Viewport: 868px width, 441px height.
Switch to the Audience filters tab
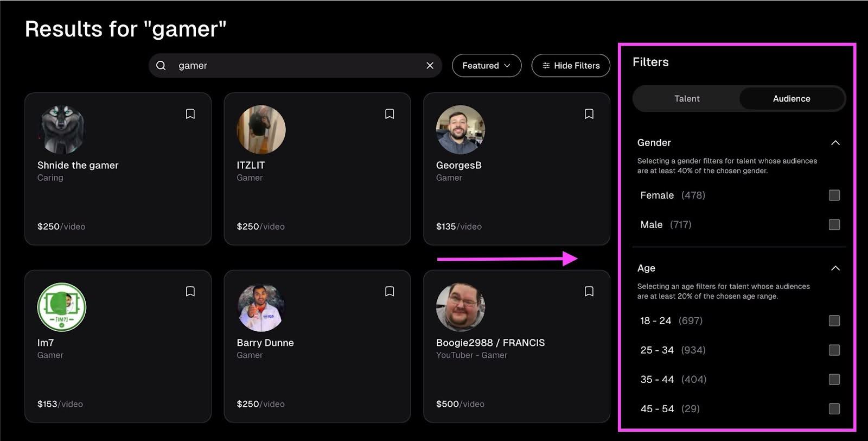792,99
